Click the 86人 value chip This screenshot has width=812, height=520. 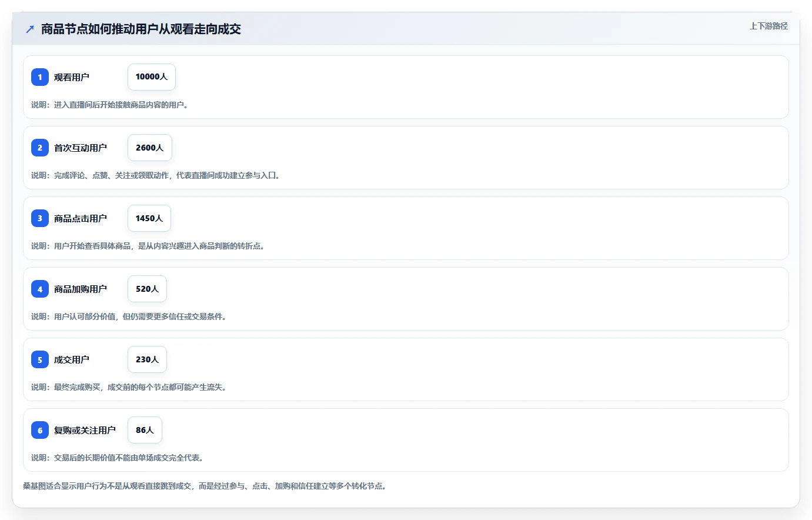tap(145, 430)
